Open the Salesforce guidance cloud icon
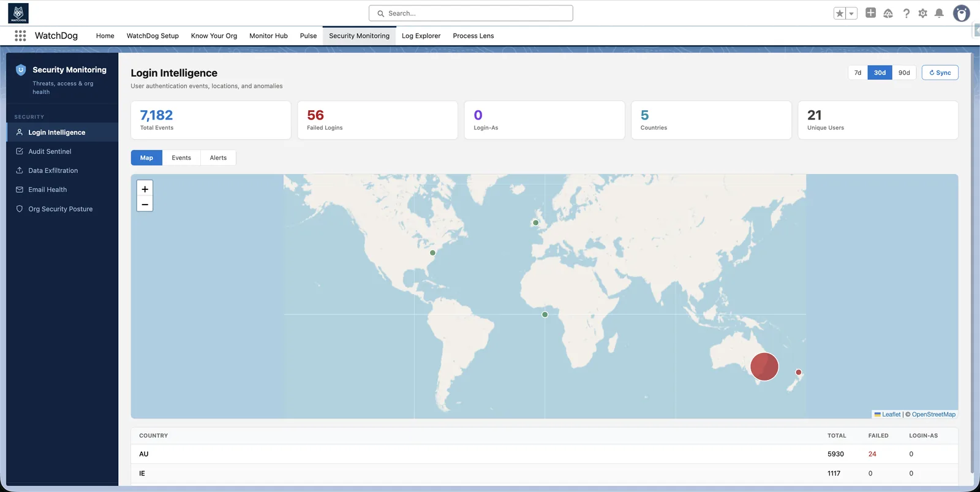 coord(888,13)
